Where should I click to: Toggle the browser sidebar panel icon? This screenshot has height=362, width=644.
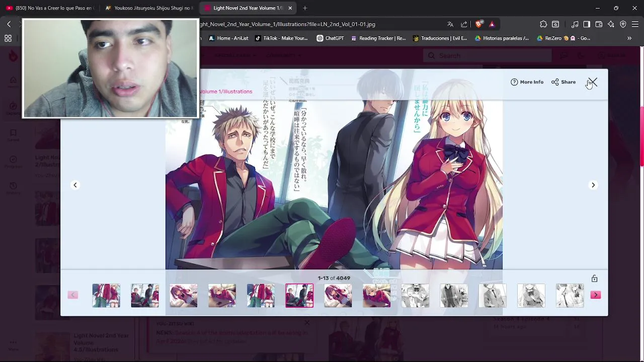pos(587,24)
